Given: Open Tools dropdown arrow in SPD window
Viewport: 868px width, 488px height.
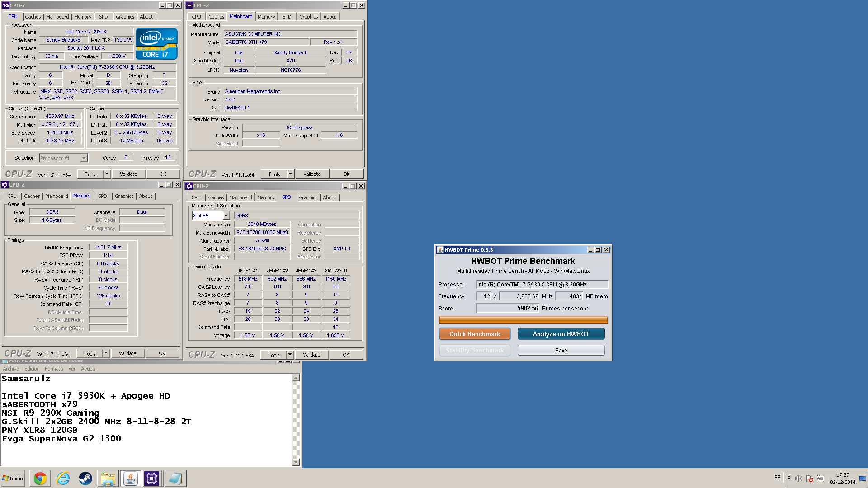Looking at the screenshot, I should [290, 355].
